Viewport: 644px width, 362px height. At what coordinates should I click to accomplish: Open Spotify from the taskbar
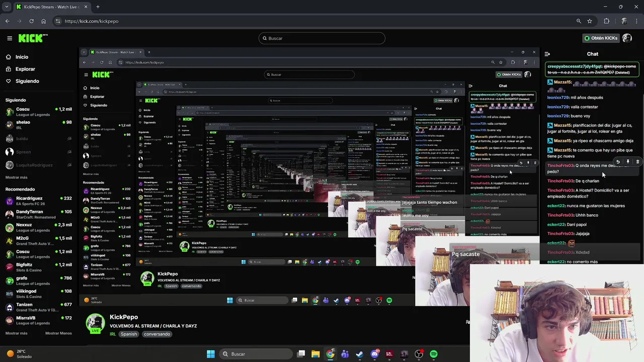click(x=434, y=354)
